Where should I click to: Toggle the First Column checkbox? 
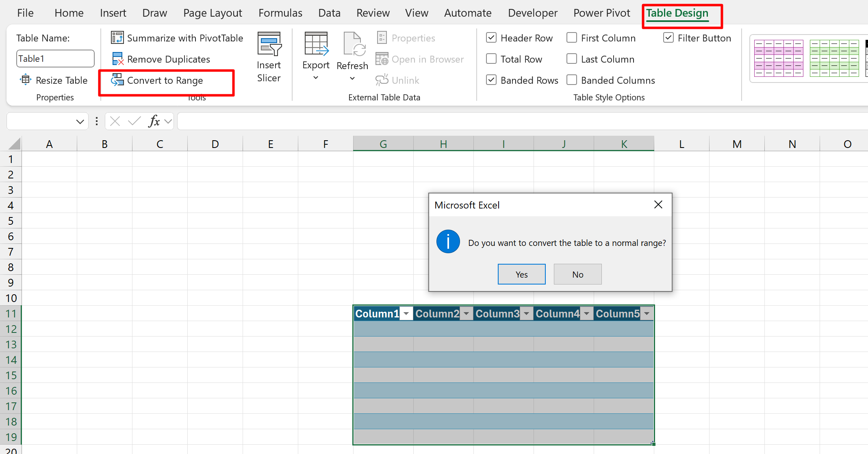(x=572, y=38)
